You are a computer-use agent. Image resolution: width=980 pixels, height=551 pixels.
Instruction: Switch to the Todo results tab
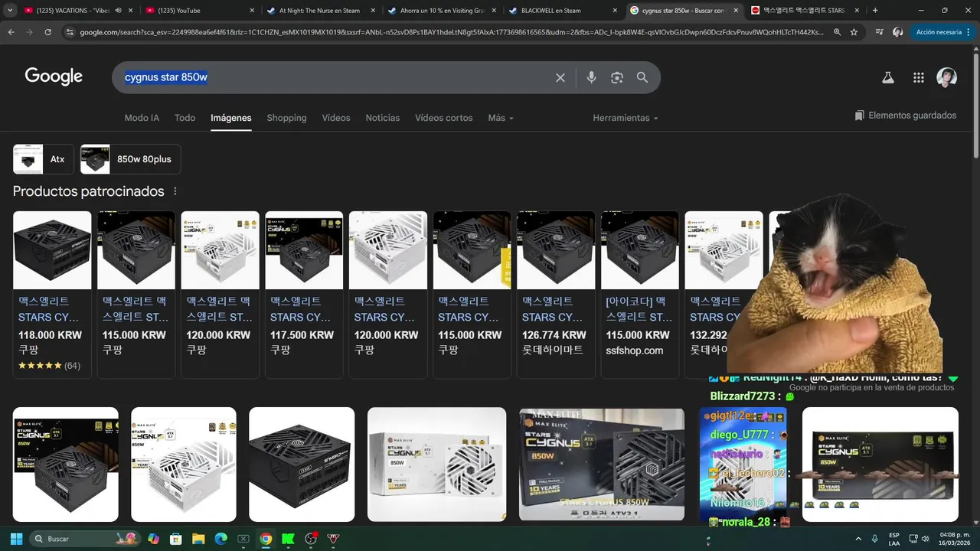click(x=185, y=118)
